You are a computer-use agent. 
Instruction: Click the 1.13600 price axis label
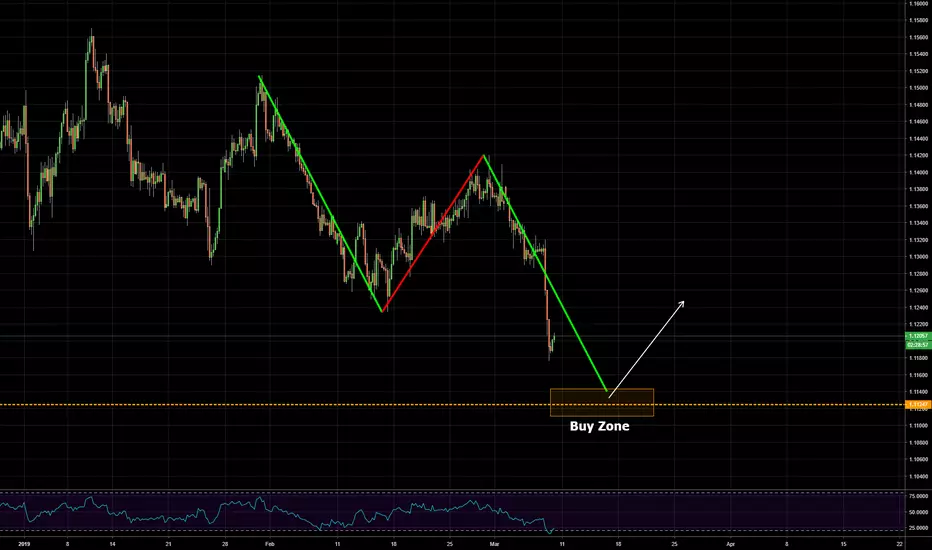pos(918,206)
